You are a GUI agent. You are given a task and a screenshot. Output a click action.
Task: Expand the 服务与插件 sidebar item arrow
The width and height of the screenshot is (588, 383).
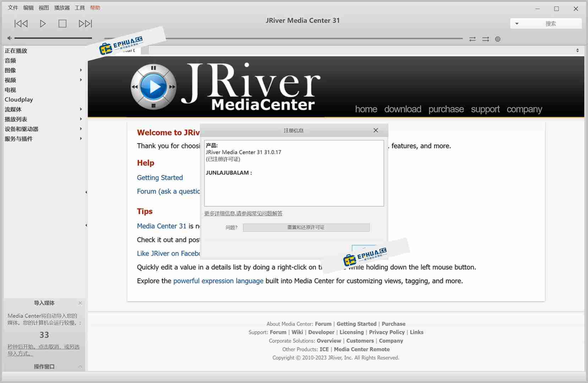coord(81,139)
